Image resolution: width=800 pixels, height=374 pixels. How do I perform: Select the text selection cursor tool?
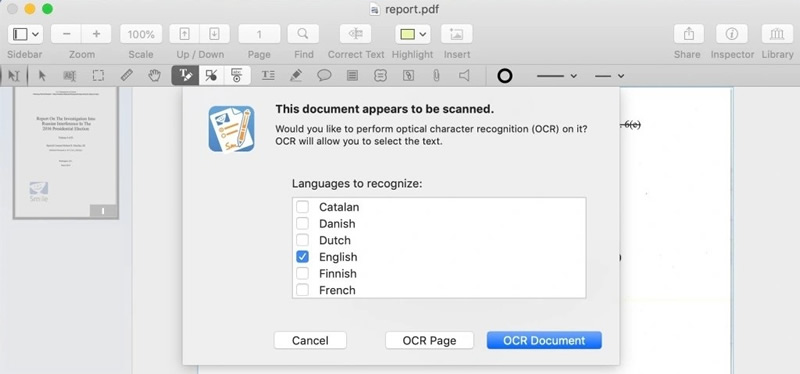(x=14, y=76)
